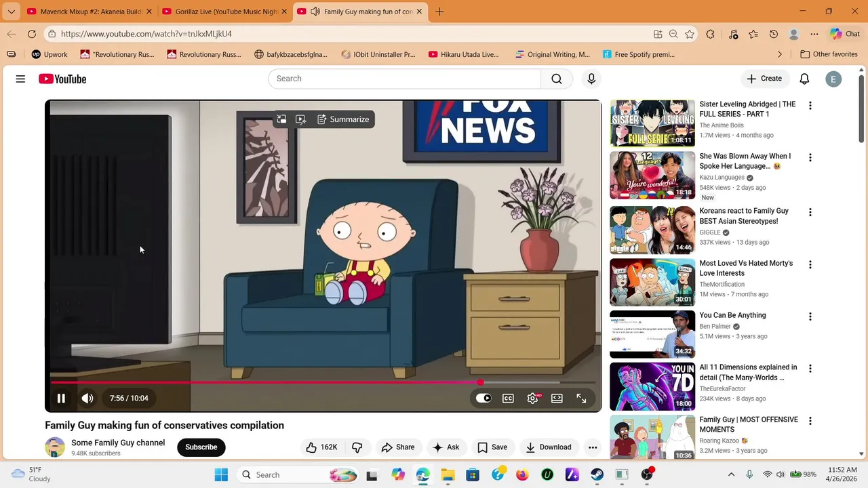868x488 pixels.
Task: Open the more actions ellipsis beside Download
Action: pos(593,447)
